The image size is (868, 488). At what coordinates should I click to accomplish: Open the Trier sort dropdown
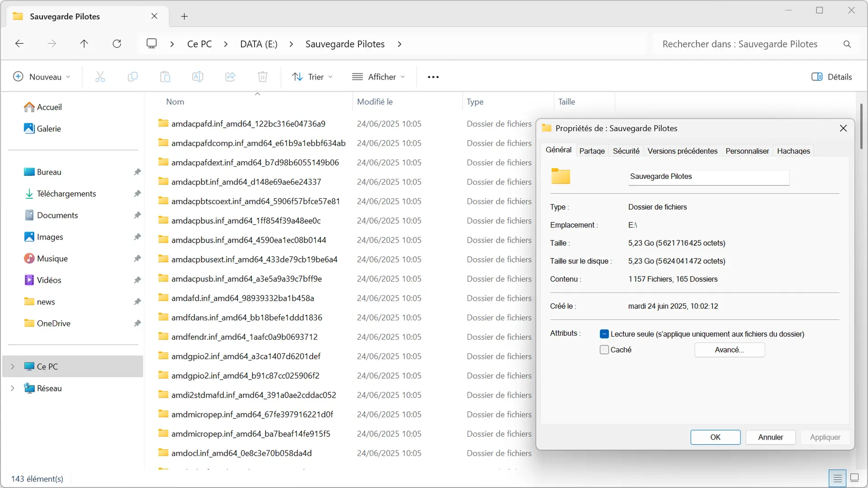click(312, 77)
